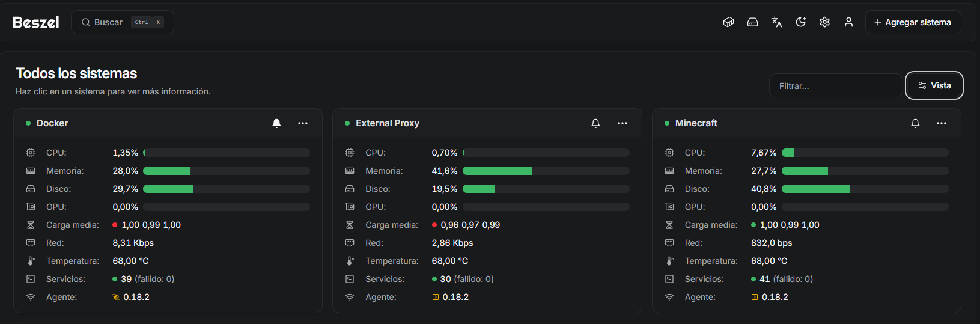Open alerts bell for External Proxy

click(x=595, y=123)
